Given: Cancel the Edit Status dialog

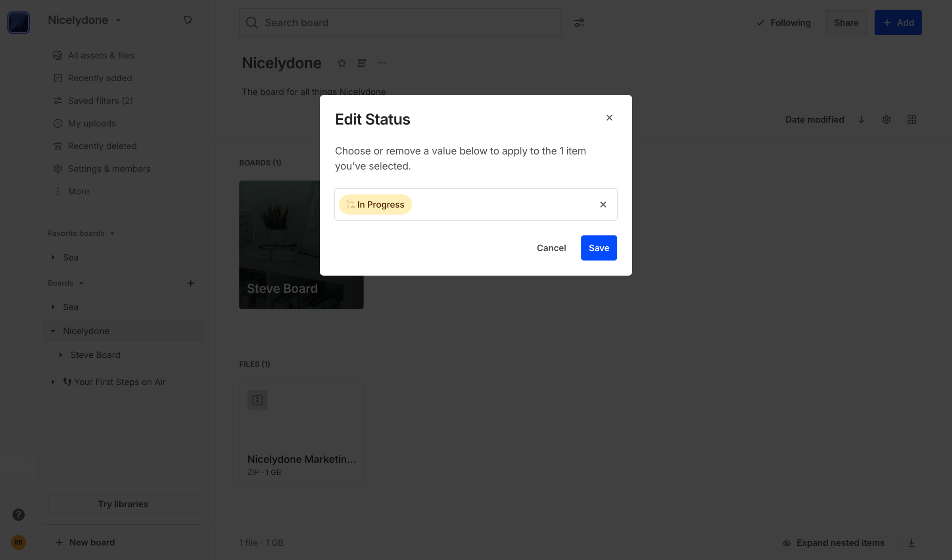Looking at the screenshot, I should pyautogui.click(x=551, y=248).
